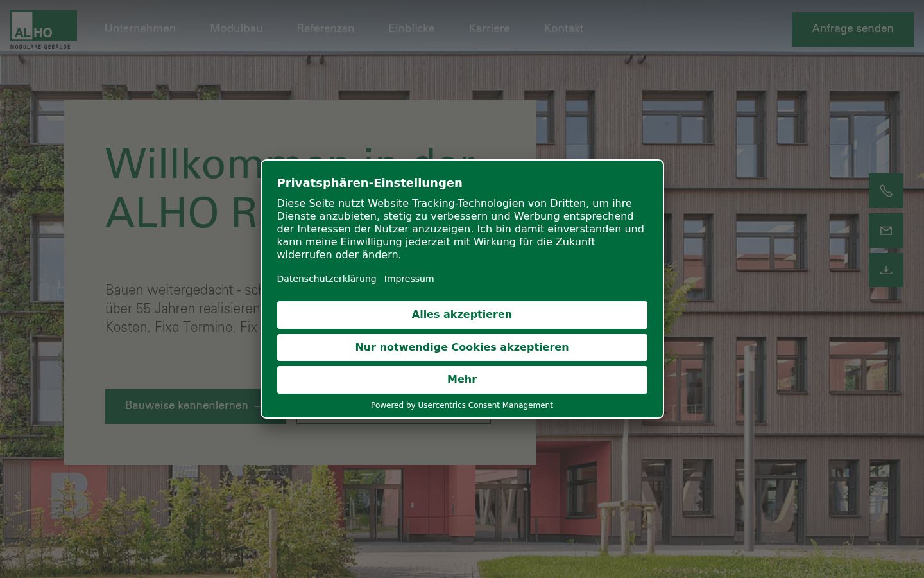
Task: Open the Unternehmen menu
Action: click(x=140, y=28)
